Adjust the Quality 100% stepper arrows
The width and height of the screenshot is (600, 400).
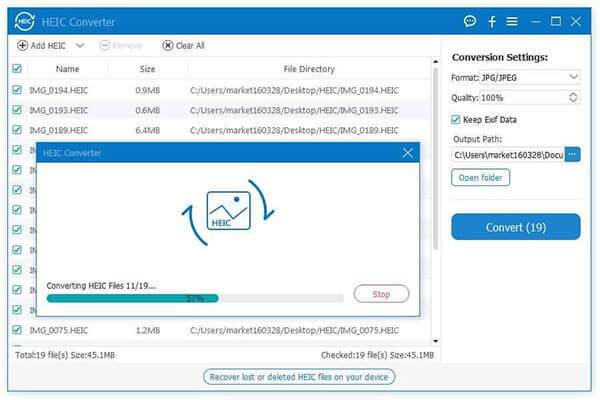coord(573,98)
